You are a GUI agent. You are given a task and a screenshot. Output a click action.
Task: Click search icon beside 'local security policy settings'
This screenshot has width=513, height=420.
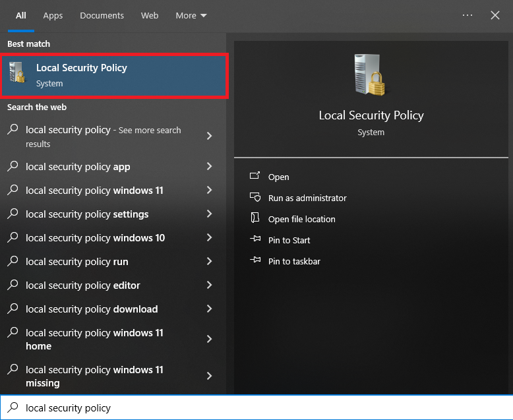[13, 213]
